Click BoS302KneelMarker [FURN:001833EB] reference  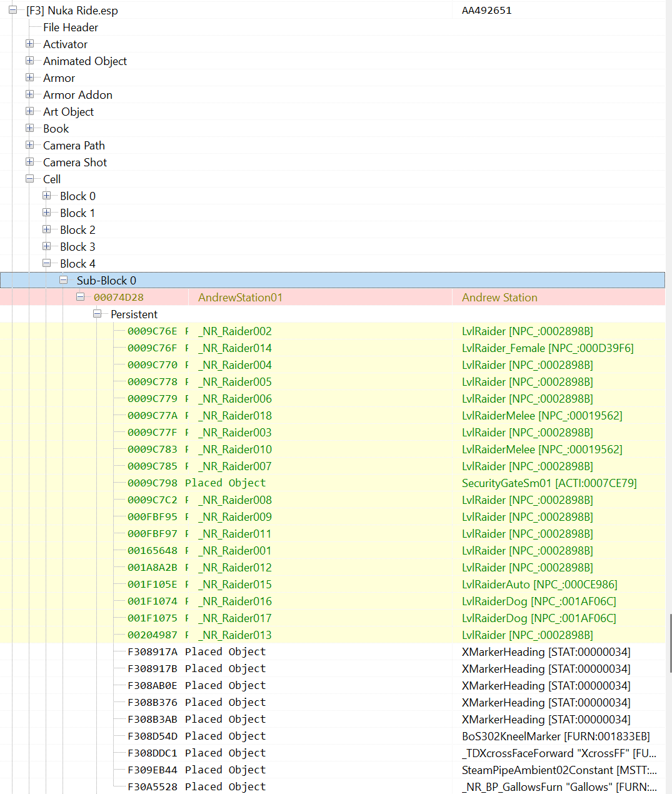(556, 736)
